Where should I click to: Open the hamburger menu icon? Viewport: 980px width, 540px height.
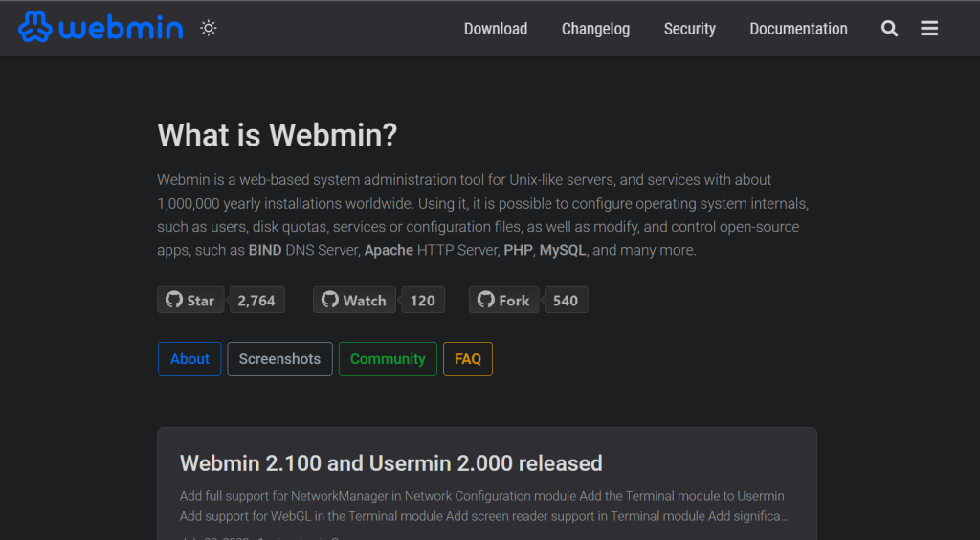click(x=929, y=29)
